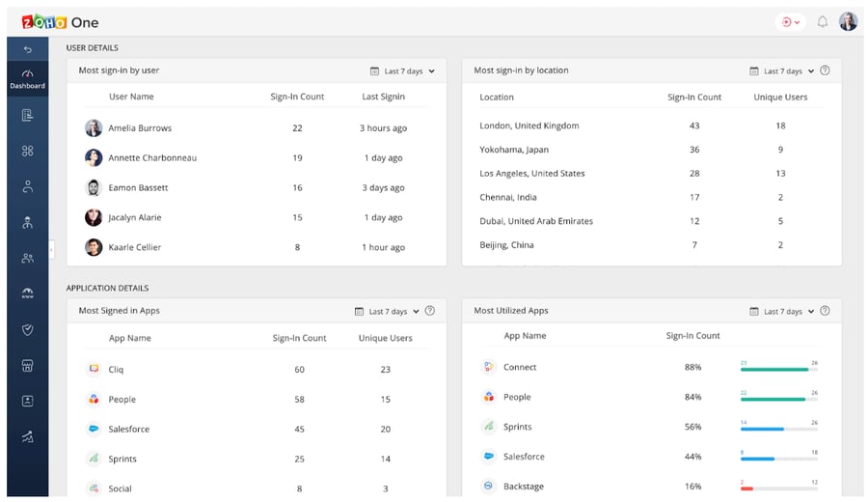Click Amelia Burrows' 3 hours ago value
The height and width of the screenshot is (502, 868).
pyautogui.click(x=383, y=128)
